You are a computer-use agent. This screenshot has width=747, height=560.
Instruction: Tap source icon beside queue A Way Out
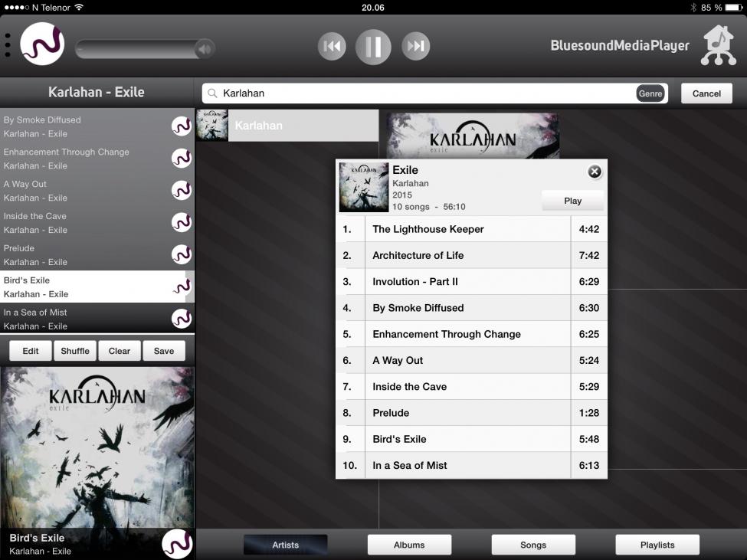pos(182,190)
